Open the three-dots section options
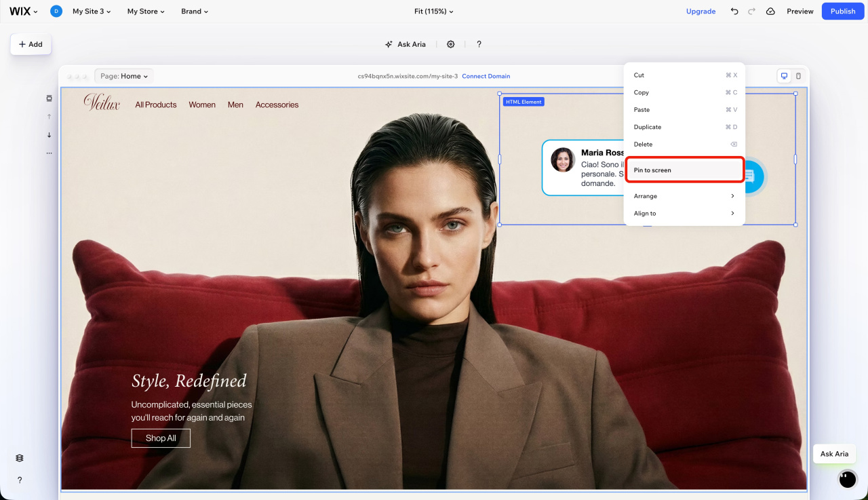The width and height of the screenshot is (868, 500). pyautogui.click(x=49, y=153)
